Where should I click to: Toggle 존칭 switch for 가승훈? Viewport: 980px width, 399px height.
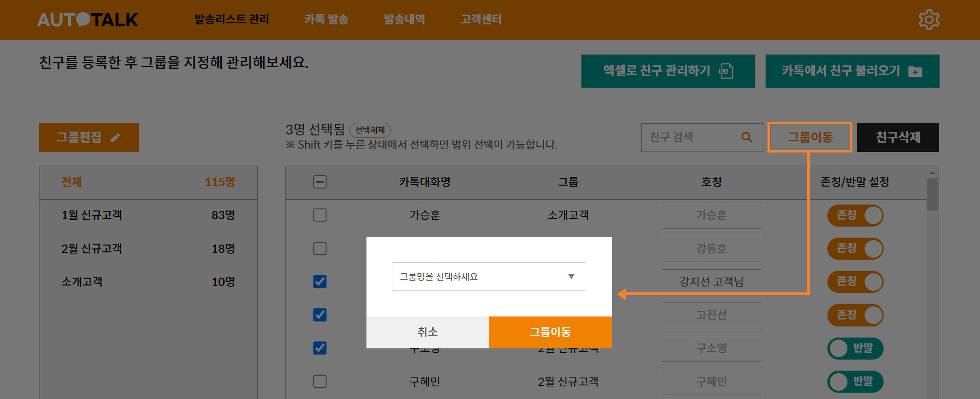[x=855, y=215]
